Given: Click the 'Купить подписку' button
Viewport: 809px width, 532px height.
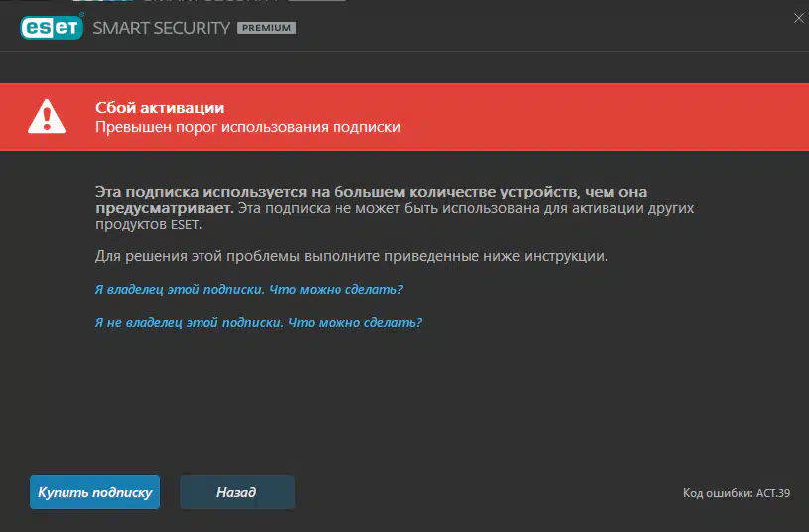Looking at the screenshot, I should tap(95, 492).
